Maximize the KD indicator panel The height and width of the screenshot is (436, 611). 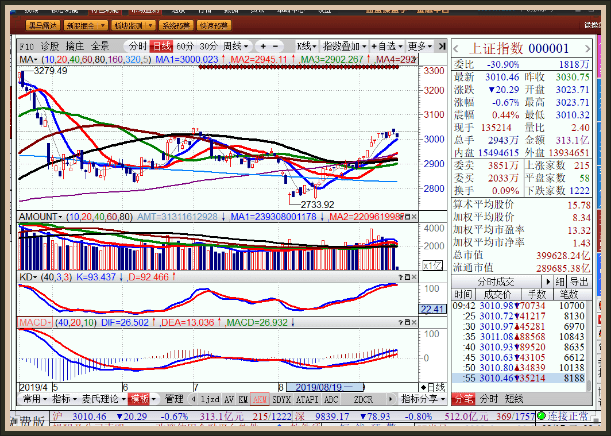[x=408, y=277]
